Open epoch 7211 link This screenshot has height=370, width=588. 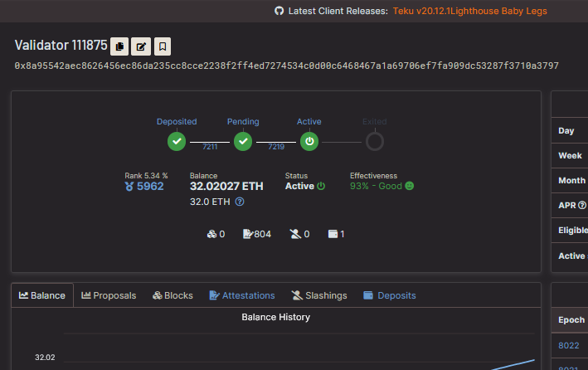point(210,147)
